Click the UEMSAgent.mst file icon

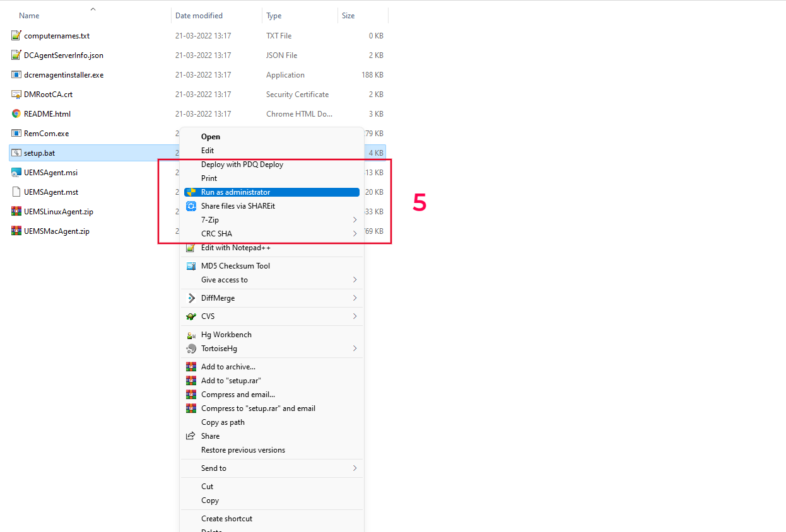[x=16, y=192]
